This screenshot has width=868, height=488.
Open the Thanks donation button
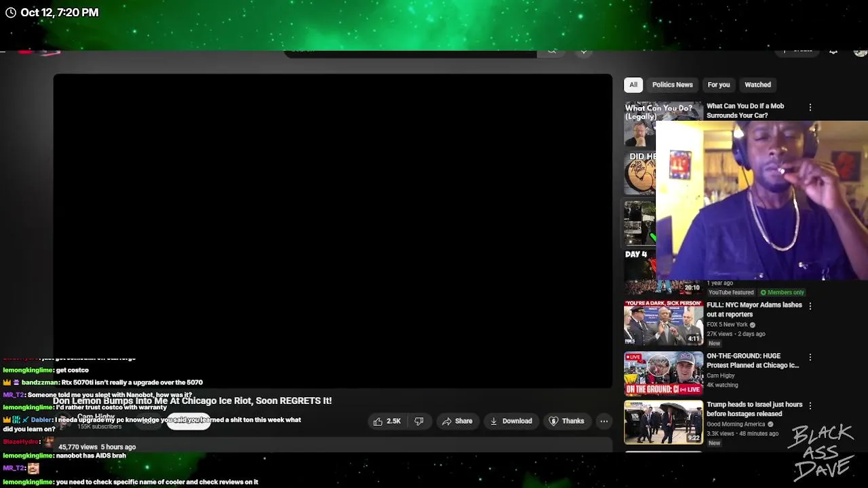tap(566, 421)
